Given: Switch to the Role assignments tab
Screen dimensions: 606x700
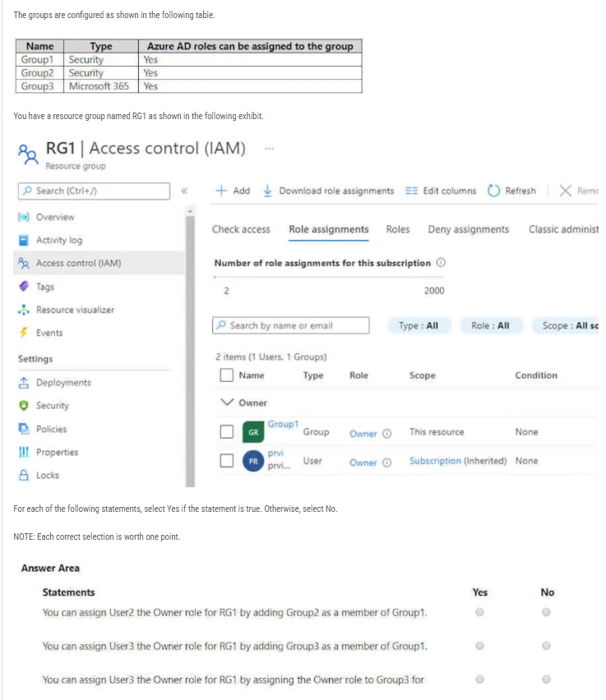Looking at the screenshot, I should coord(328,229).
